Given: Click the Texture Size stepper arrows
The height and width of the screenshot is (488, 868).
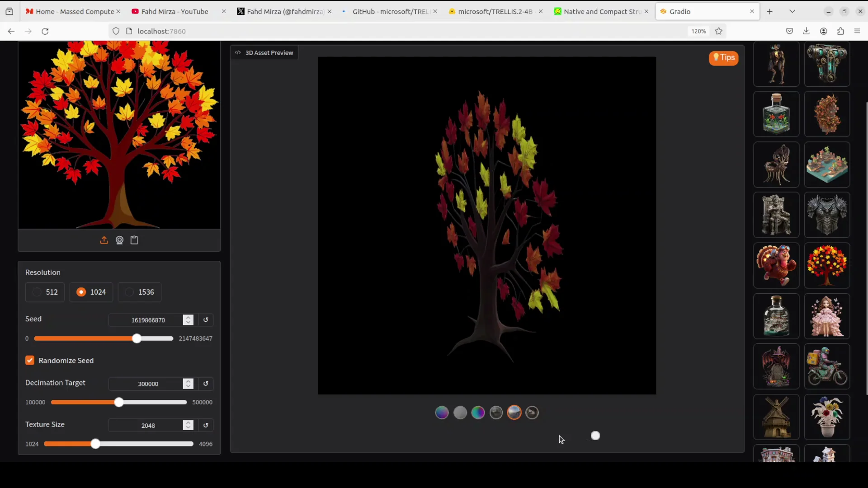Looking at the screenshot, I should pyautogui.click(x=188, y=425).
